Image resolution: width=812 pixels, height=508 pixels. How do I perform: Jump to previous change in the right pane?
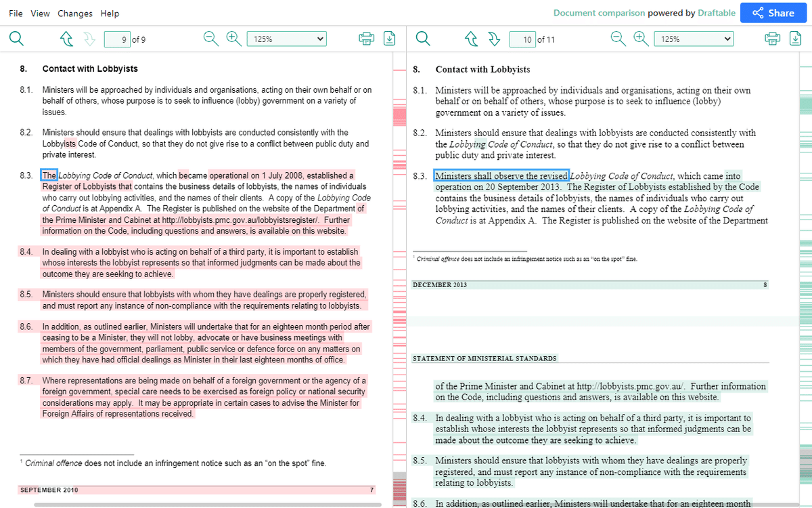[471, 39]
